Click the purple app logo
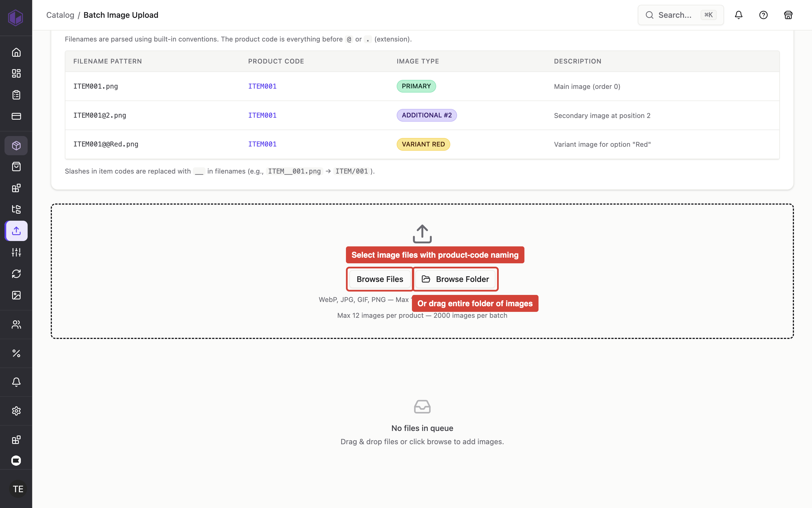 16,17
